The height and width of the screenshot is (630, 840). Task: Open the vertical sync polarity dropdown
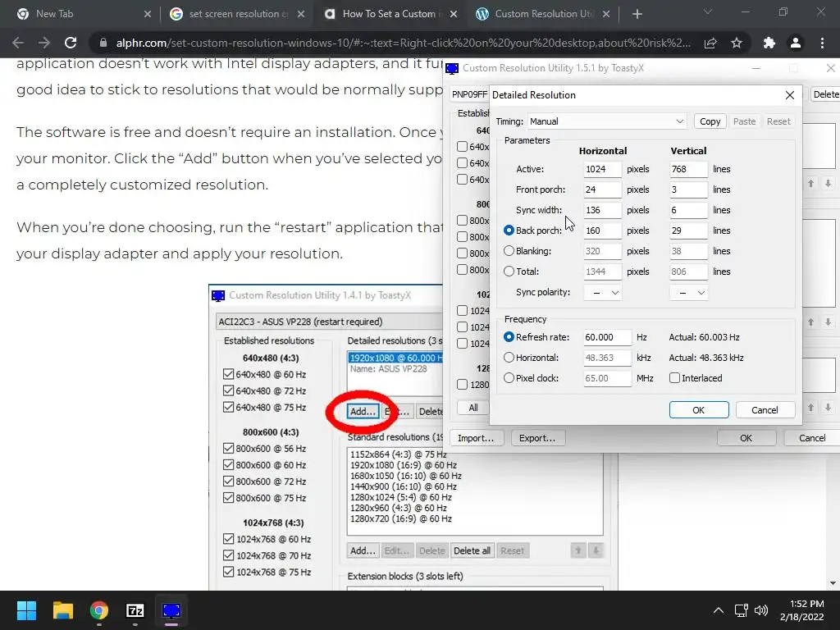click(689, 293)
